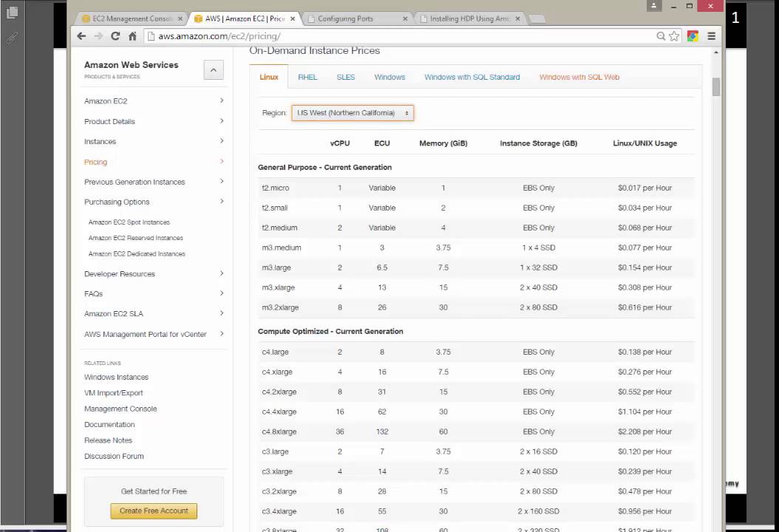Screen dimensions: 779x532
Task: Open the Documentation link
Action: (109, 425)
